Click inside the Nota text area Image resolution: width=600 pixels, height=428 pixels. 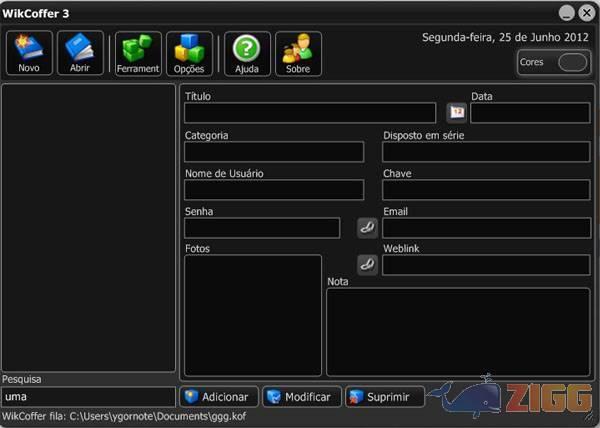[458, 332]
